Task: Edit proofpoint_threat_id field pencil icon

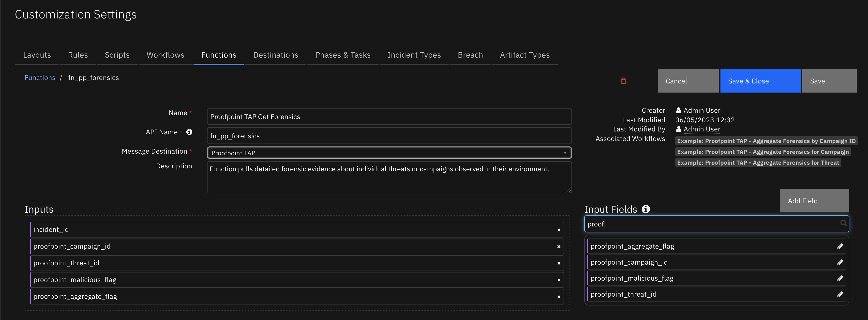Action: click(840, 294)
